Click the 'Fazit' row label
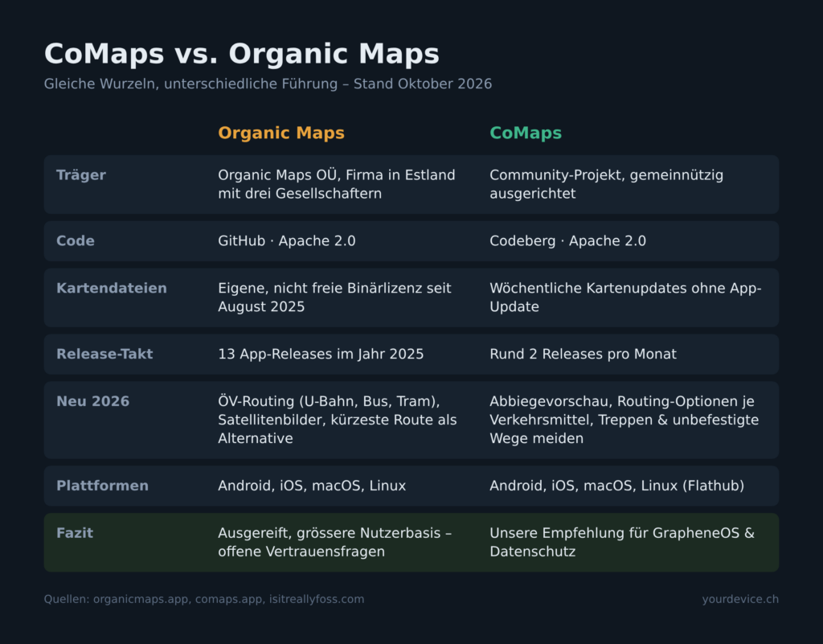Viewport: 823px width, 644px height. pos(75,533)
